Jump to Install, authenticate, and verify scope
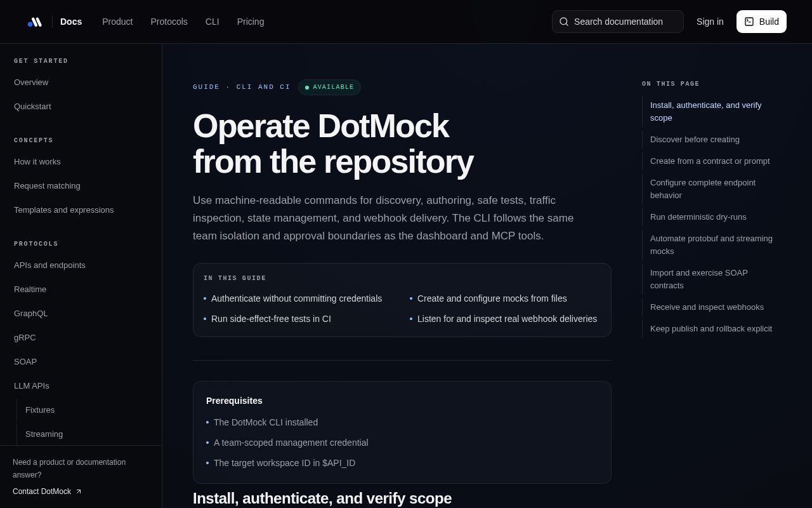 click(710, 112)
